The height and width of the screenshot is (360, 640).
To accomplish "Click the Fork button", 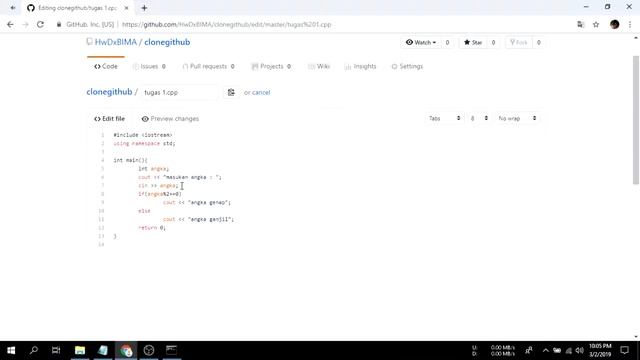I will pos(519,42).
